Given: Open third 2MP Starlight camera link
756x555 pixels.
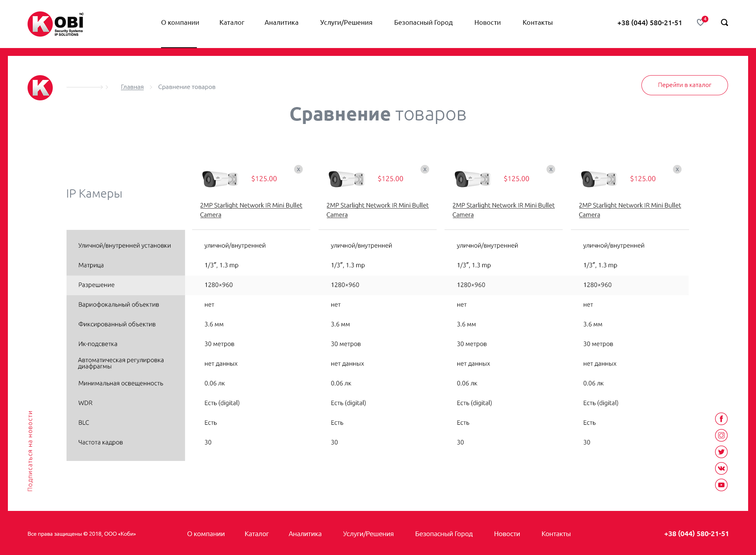Looking at the screenshot, I should (503, 210).
